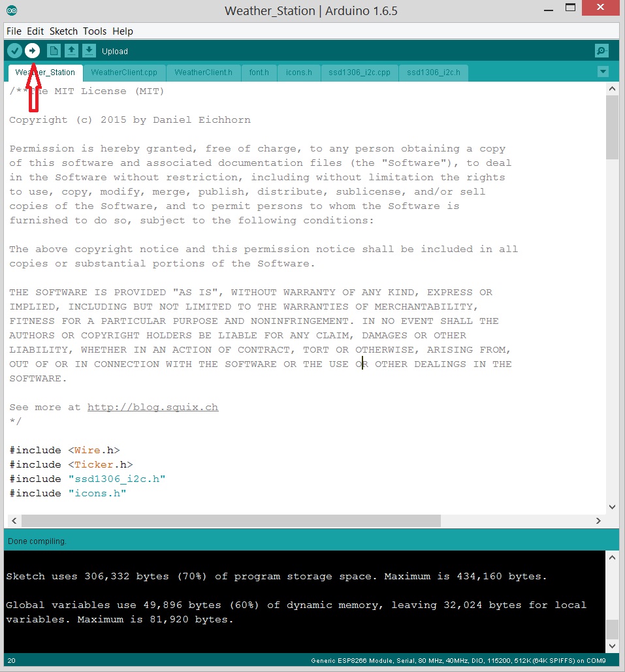Open the Help menu
This screenshot has width=625, height=672.
[123, 31]
